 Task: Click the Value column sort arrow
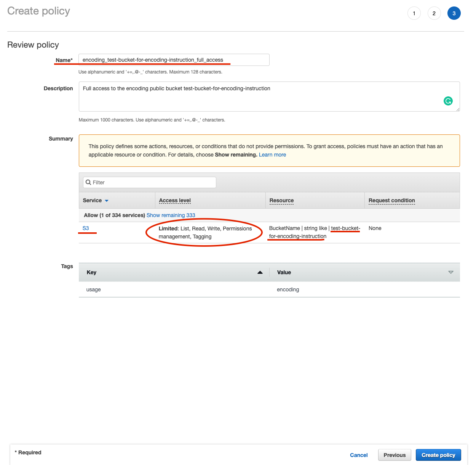(x=451, y=272)
